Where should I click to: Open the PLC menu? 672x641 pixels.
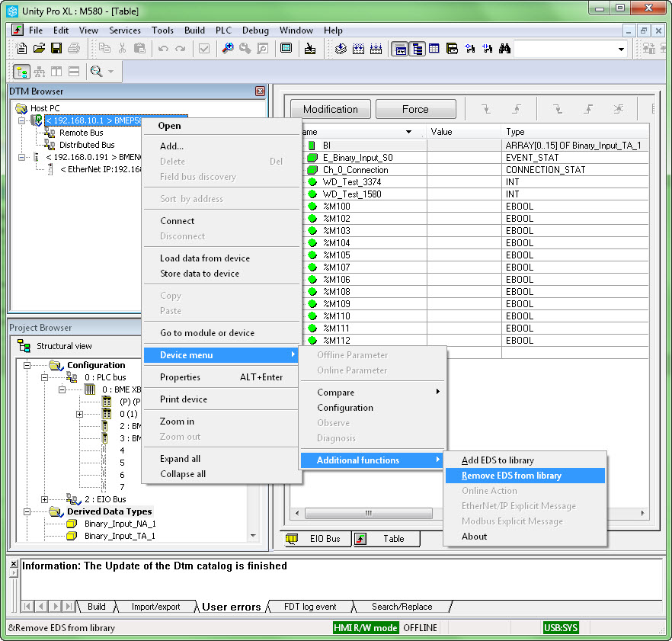point(223,30)
